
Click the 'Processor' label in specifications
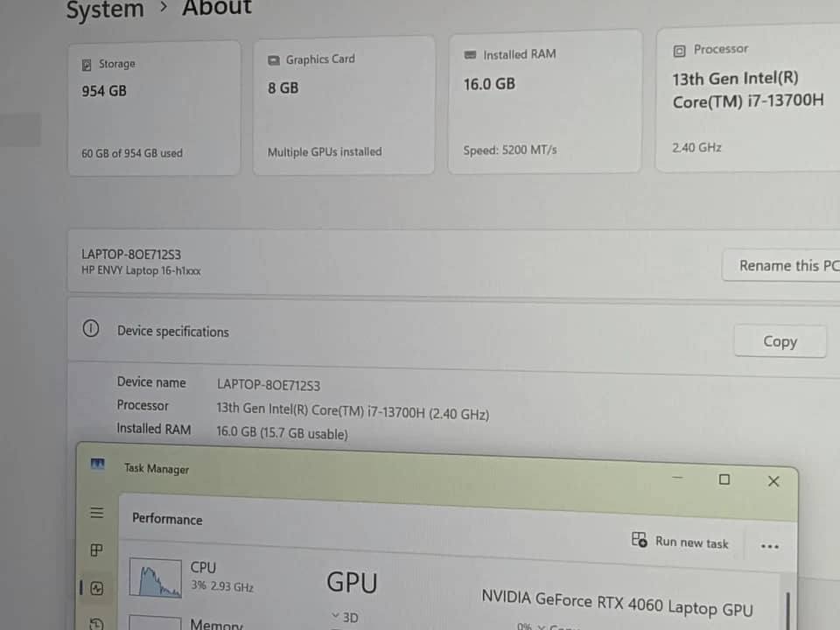pos(143,405)
